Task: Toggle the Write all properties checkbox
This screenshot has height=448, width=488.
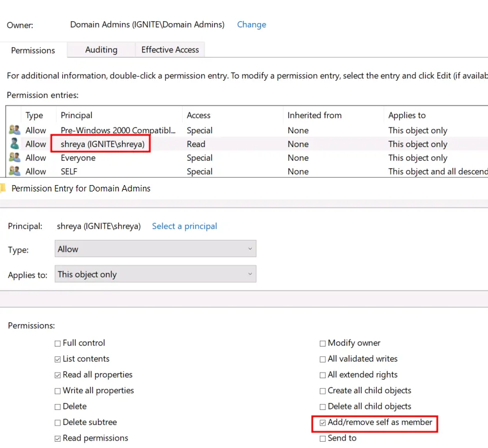Action: (58, 391)
